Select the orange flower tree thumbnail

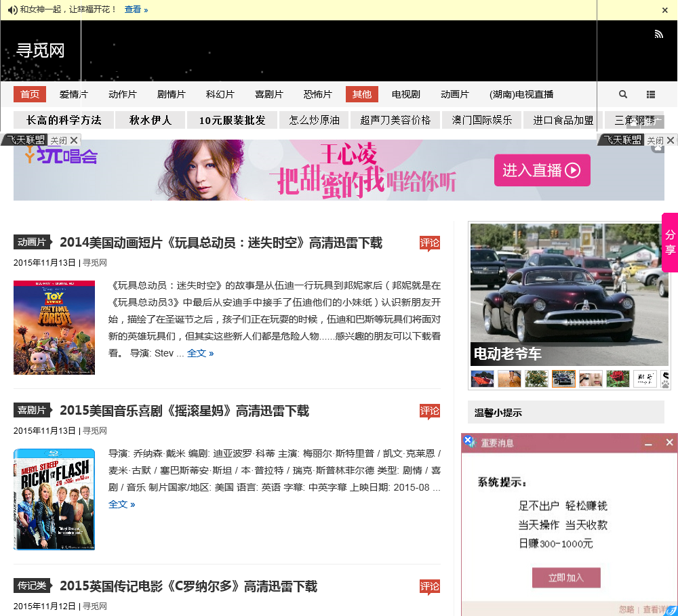[x=536, y=379]
